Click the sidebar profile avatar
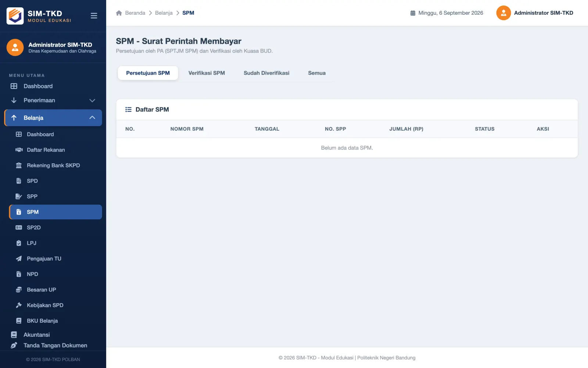 point(15,47)
